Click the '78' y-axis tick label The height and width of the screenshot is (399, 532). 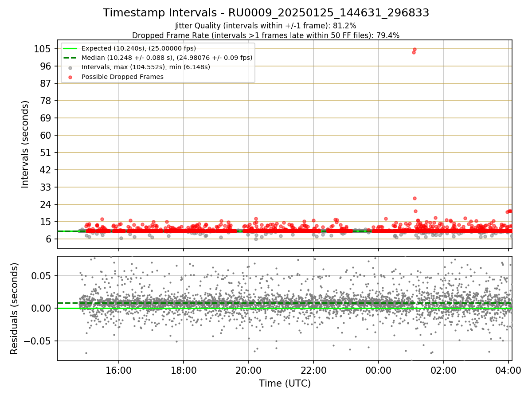tap(46, 101)
